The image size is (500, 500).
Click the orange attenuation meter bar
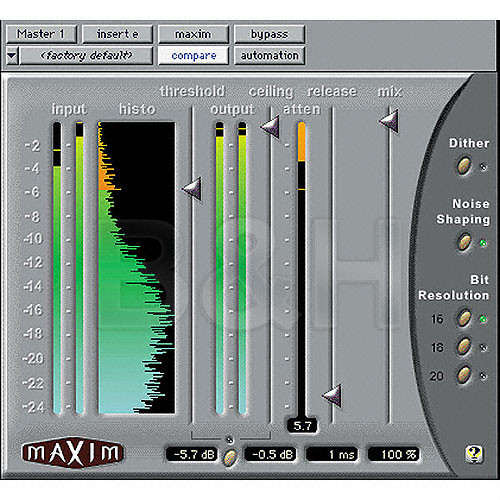coord(302,142)
